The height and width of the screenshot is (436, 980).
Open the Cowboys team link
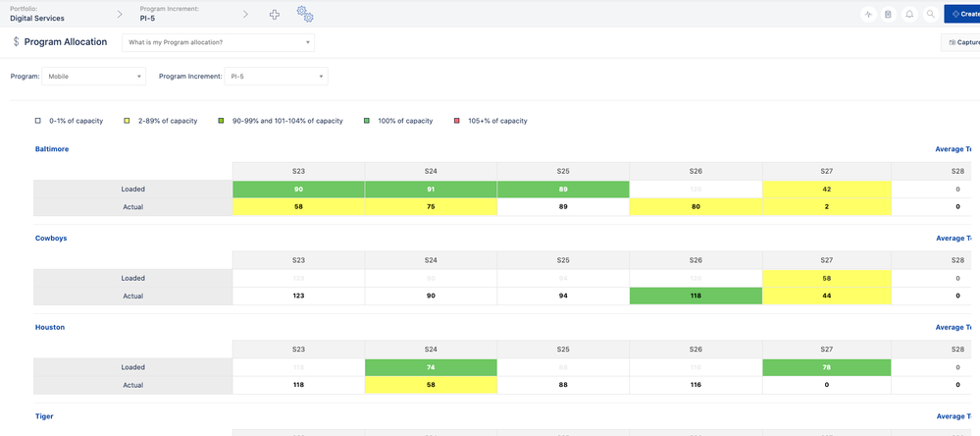[x=51, y=239]
